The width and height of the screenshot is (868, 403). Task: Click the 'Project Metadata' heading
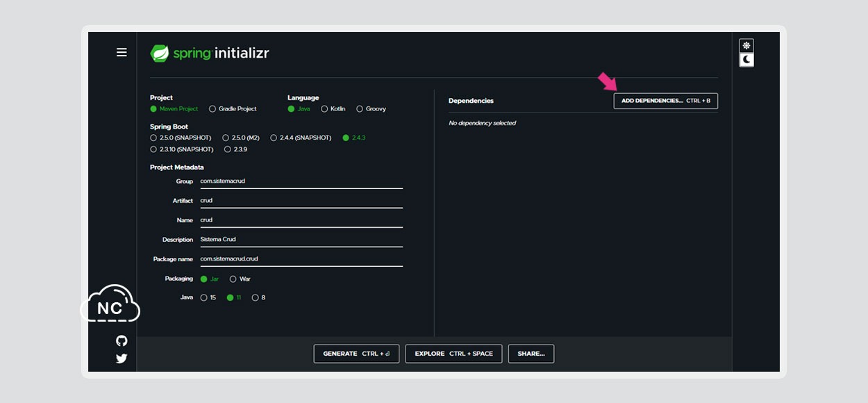177,167
